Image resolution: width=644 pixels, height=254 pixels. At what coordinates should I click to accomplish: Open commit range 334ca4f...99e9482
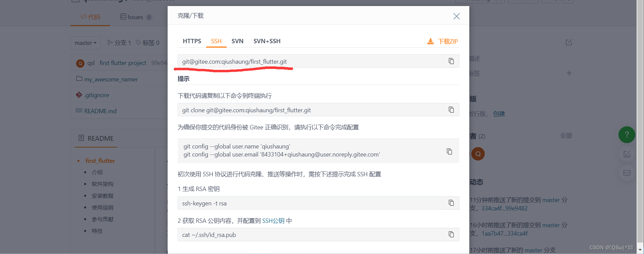point(505,208)
